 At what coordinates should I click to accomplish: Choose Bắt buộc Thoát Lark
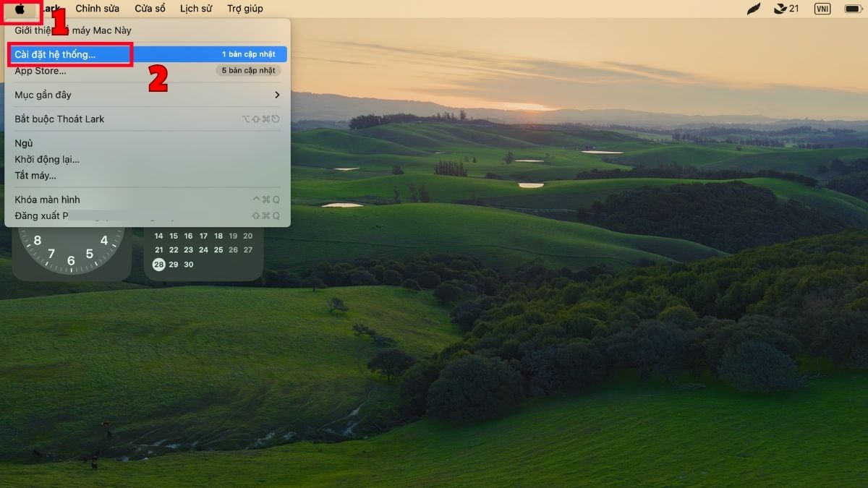(x=147, y=119)
